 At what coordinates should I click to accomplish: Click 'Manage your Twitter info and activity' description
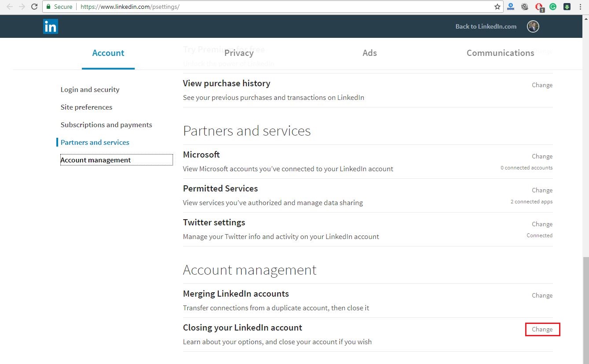point(281,237)
